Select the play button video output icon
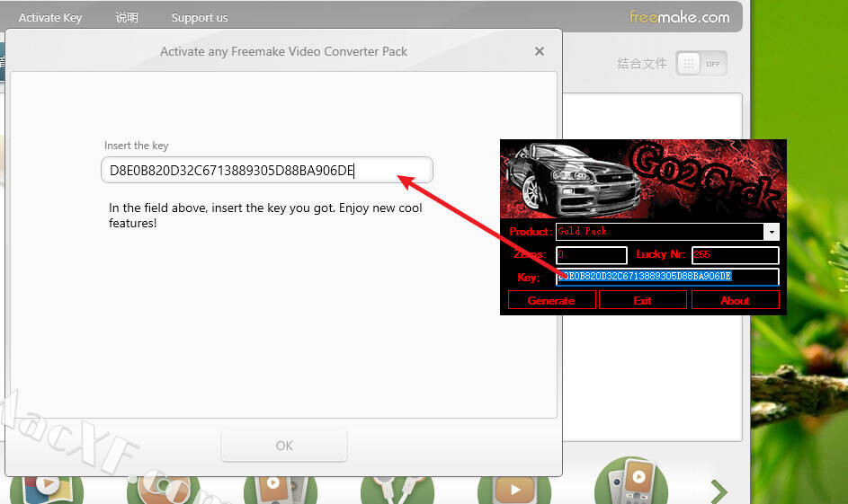 coord(513,491)
